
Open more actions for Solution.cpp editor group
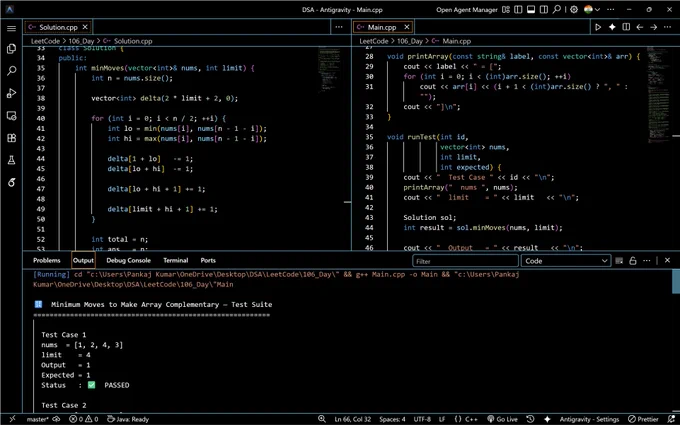(339, 27)
